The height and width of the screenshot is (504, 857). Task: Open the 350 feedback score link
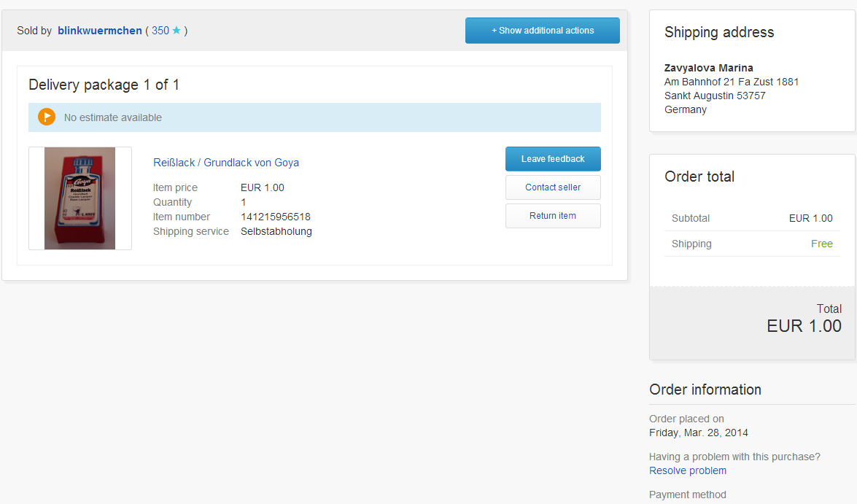pyautogui.click(x=160, y=31)
